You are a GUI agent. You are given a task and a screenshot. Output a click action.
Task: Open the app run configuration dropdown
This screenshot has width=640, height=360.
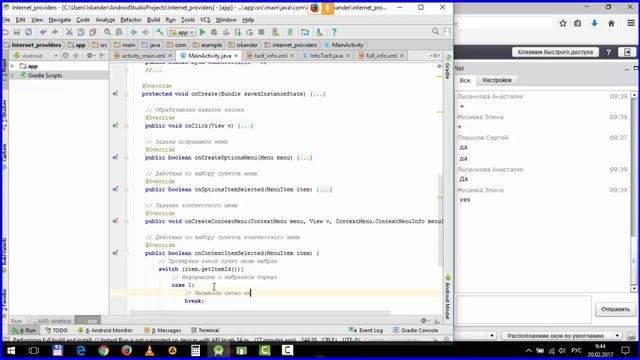[182, 32]
